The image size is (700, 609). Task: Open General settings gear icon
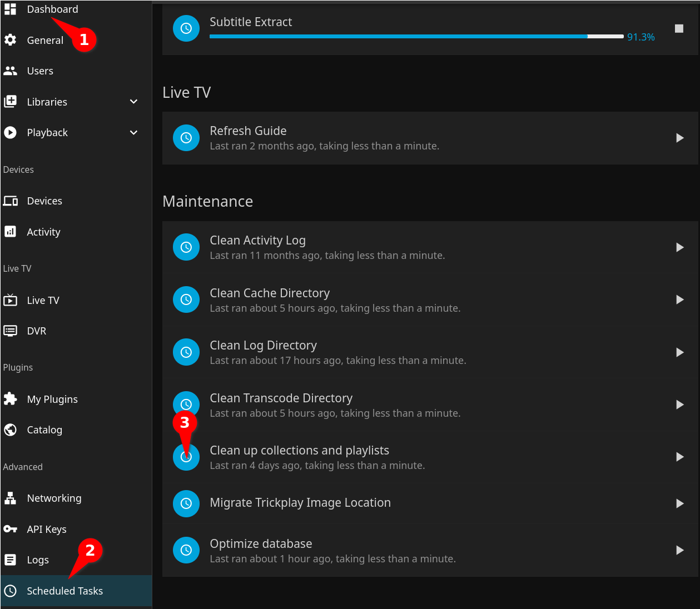10,40
